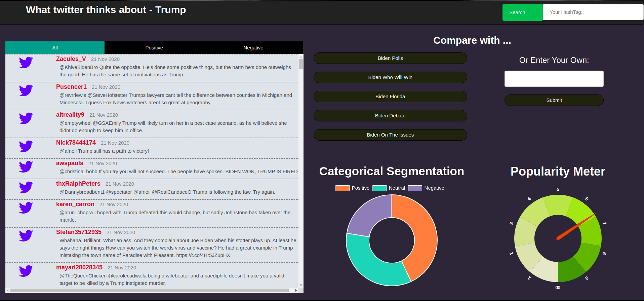This screenshot has width=644, height=301.
Task: Click the horizontal scrollbar left arrow
Action: tap(7, 290)
